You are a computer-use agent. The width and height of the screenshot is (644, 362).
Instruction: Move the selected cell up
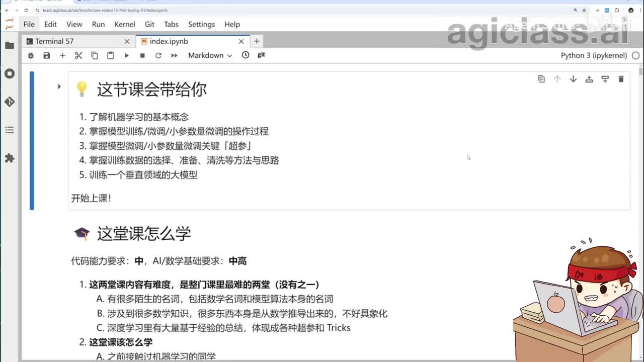click(x=557, y=79)
